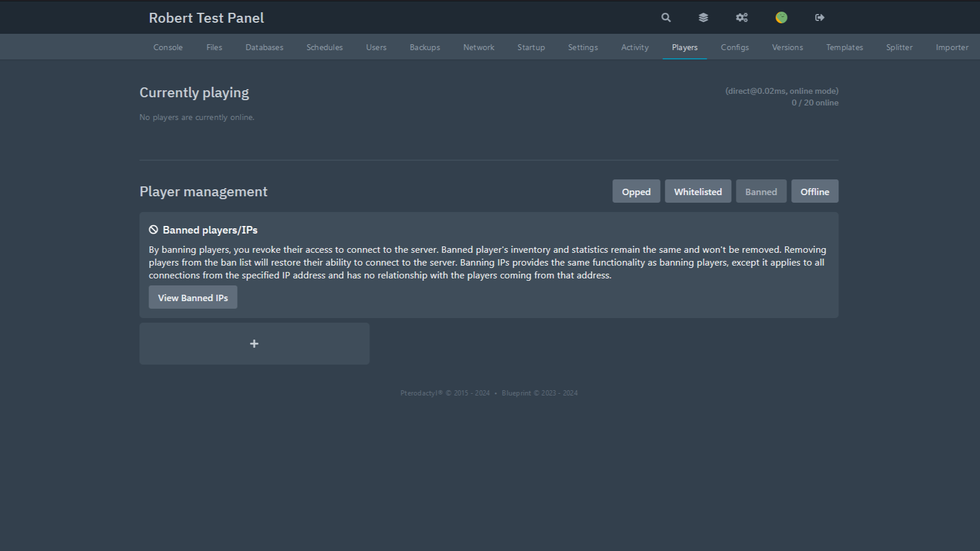The image size is (980, 551).
Task: Open the Schedules tab
Action: [x=325, y=47]
